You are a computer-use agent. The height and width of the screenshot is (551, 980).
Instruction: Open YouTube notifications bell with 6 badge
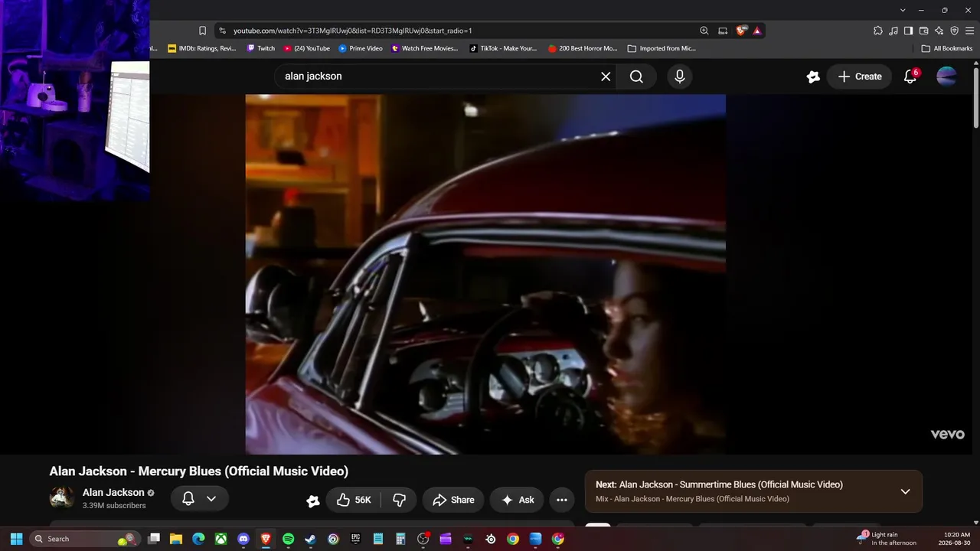coord(910,77)
